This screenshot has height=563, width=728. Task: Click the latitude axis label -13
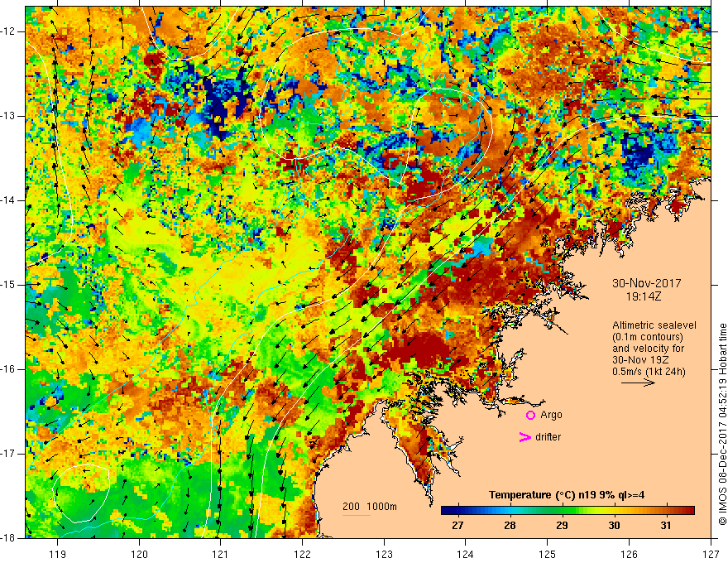pyautogui.click(x=8, y=116)
